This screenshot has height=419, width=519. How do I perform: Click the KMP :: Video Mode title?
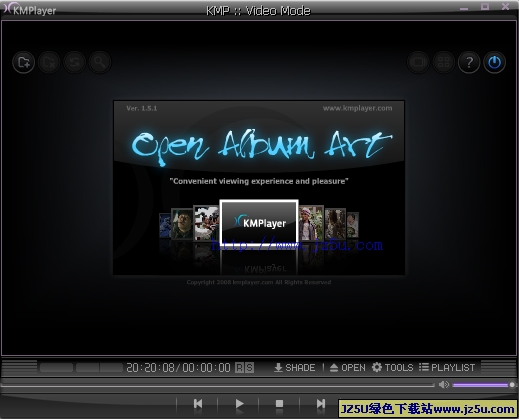(x=258, y=11)
